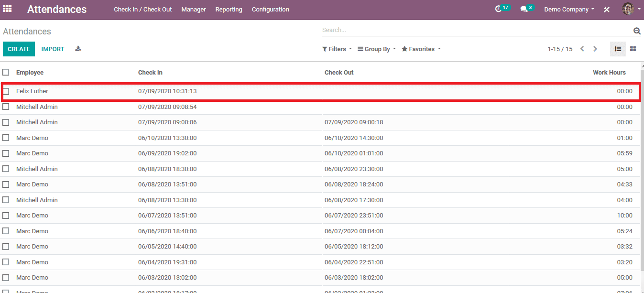Screen dimensions: 644x293
Task: Sort by the Check In column header
Action: click(x=150, y=73)
